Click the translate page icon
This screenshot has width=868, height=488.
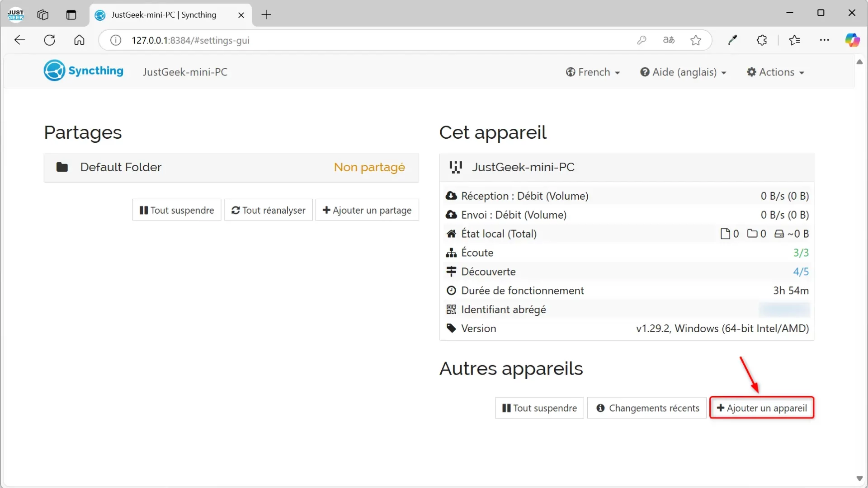pyautogui.click(x=669, y=40)
